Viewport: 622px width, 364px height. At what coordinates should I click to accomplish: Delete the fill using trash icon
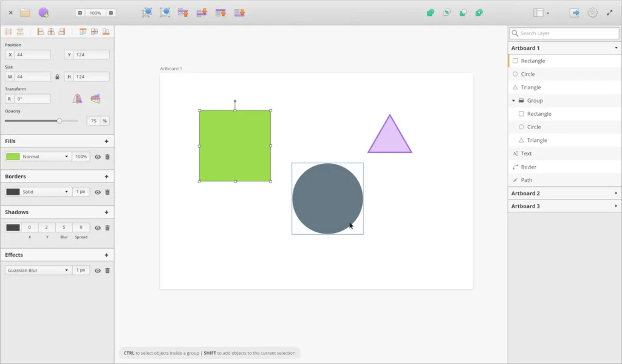[108, 157]
